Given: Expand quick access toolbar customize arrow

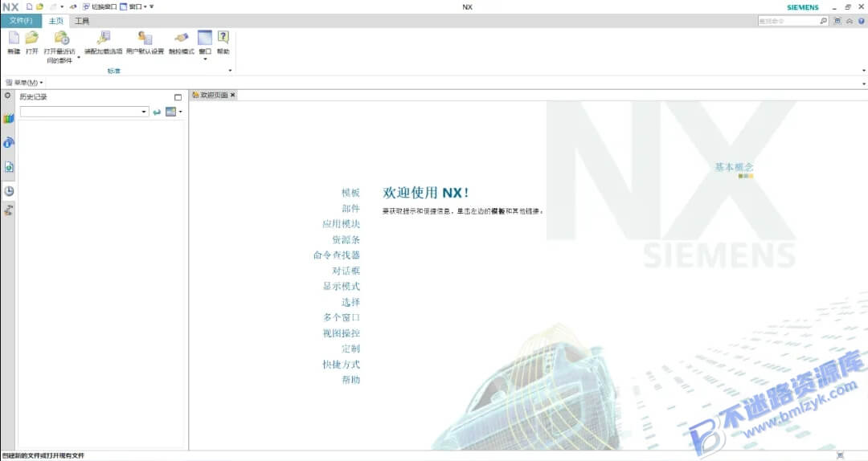Looking at the screenshot, I should tap(152, 6).
